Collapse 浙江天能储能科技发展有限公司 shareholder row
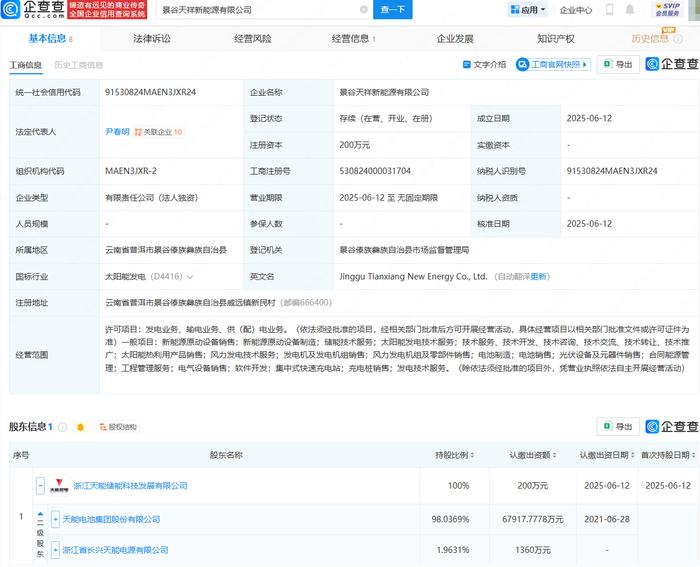This screenshot has height=567, width=700. (x=40, y=486)
